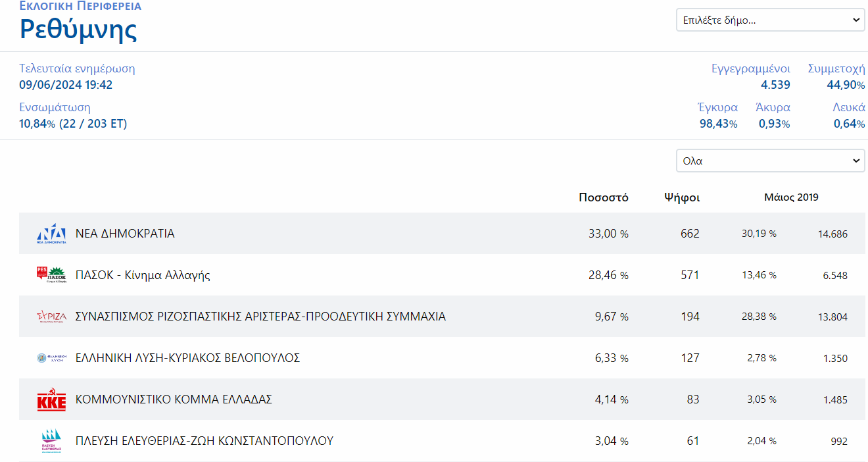The height and width of the screenshot is (462, 868).
Task: Click the 'Ψήφοι' column header
Action: click(682, 197)
